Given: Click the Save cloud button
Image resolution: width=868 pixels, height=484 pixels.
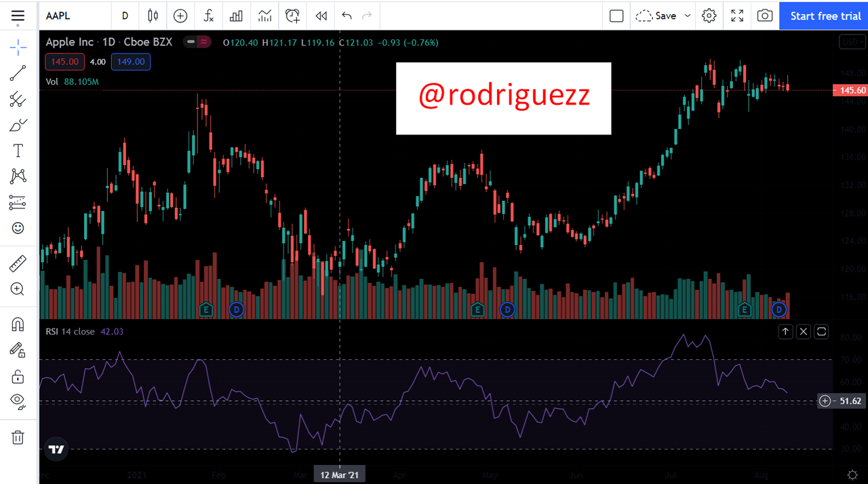Looking at the screenshot, I should [656, 16].
